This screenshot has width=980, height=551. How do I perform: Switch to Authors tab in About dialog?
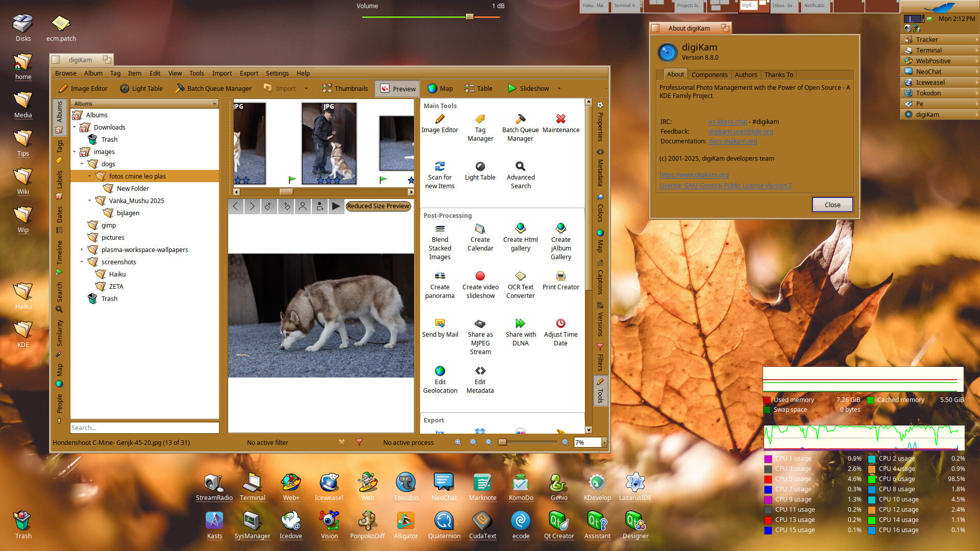745,75
